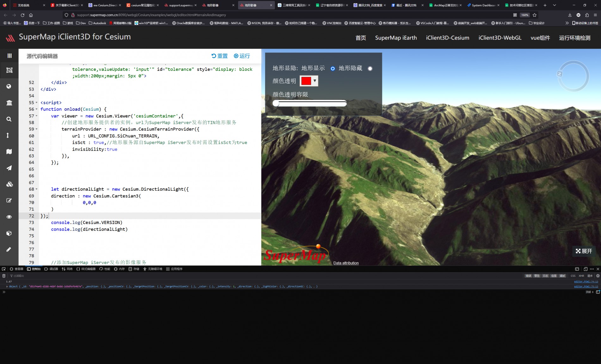Open the browser downloads icon

click(x=570, y=15)
